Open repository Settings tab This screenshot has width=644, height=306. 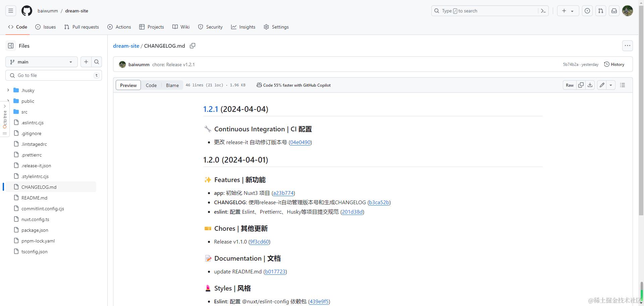[276, 27]
